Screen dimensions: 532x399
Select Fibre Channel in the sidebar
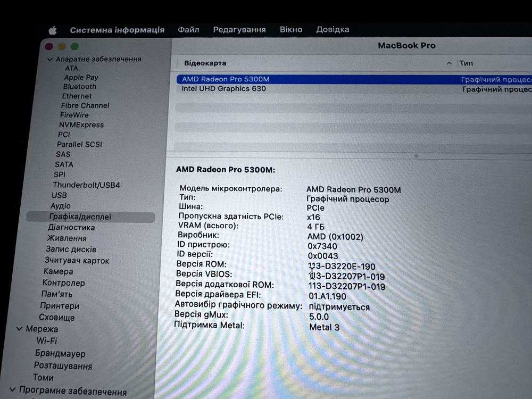click(x=85, y=105)
